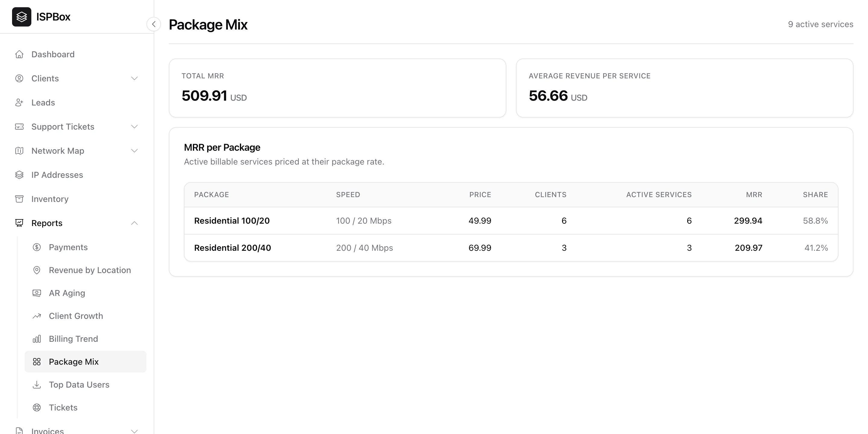The width and height of the screenshot is (868, 434).
Task: Click the Package Mix page title
Action: (x=208, y=25)
